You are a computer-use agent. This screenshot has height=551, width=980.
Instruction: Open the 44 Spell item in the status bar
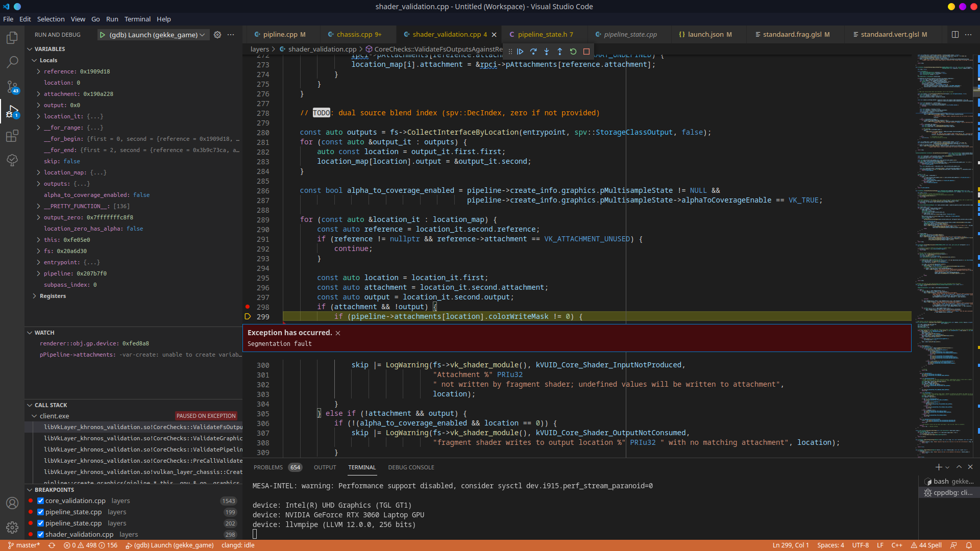click(926, 545)
